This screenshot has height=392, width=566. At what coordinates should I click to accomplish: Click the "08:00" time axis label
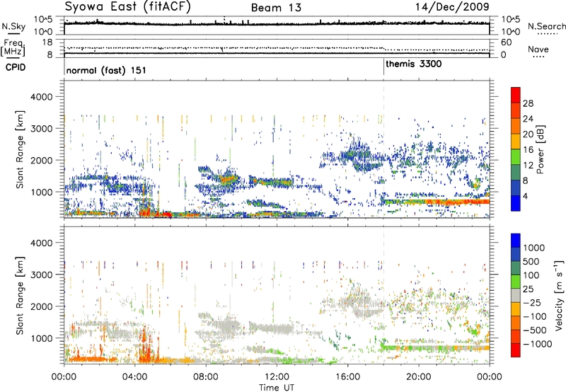pyautogui.click(x=205, y=377)
